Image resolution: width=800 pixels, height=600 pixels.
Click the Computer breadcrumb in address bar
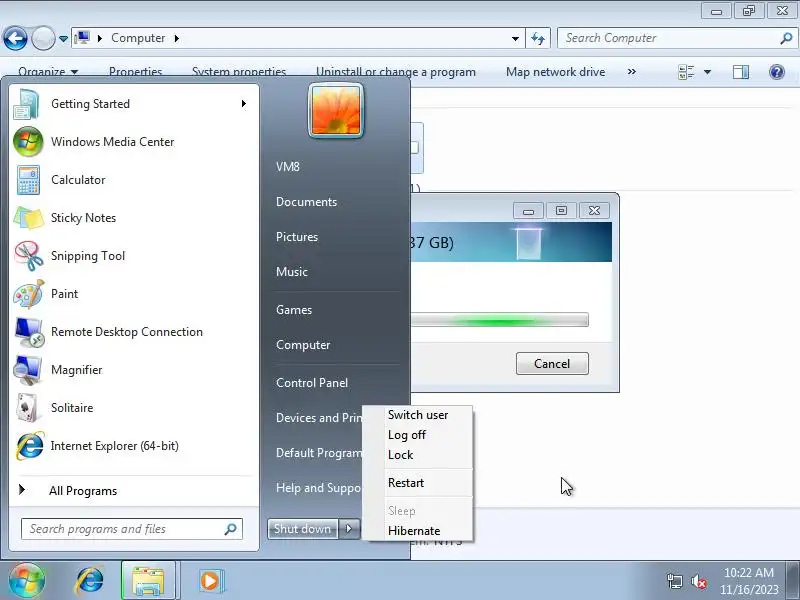(x=138, y=38)
